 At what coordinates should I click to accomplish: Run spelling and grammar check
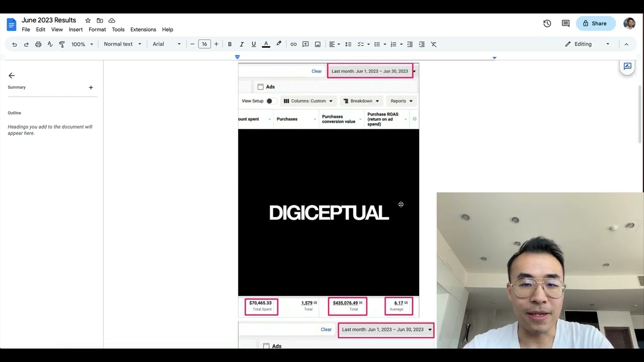point(50,44)
